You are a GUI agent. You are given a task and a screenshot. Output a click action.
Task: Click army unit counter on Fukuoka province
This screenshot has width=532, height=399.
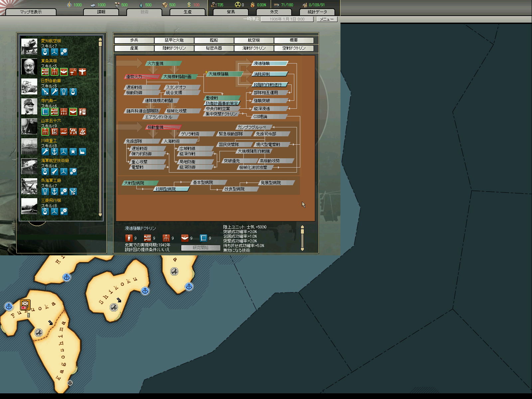25,305
